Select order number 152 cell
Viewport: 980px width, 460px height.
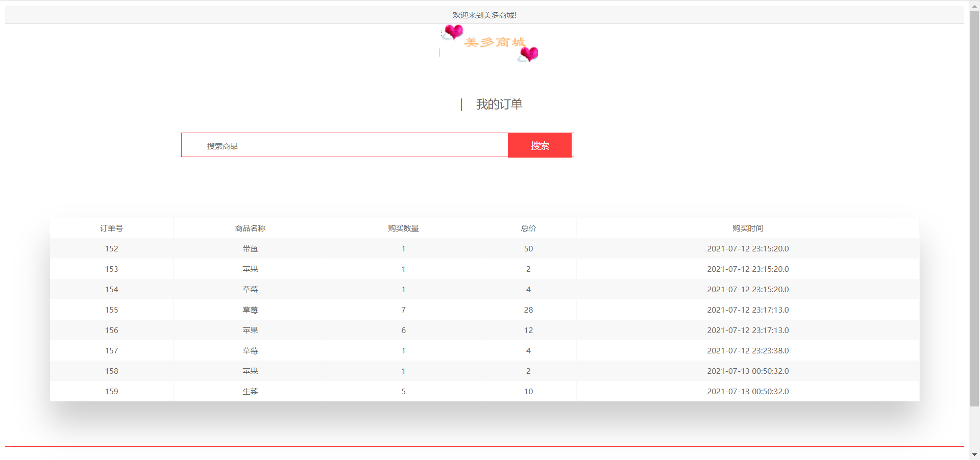(x=111, y=248)
